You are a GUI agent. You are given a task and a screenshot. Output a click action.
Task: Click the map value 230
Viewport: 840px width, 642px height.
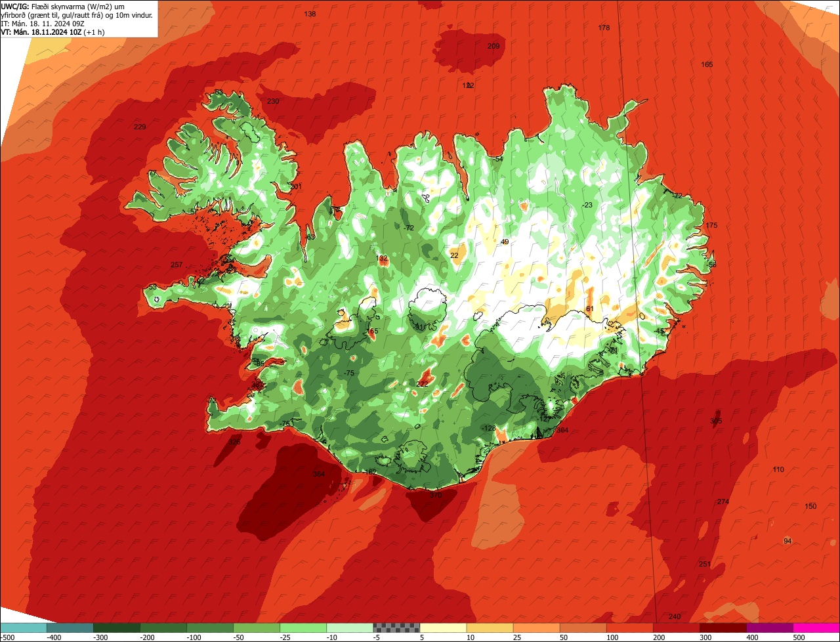(273, 101)
